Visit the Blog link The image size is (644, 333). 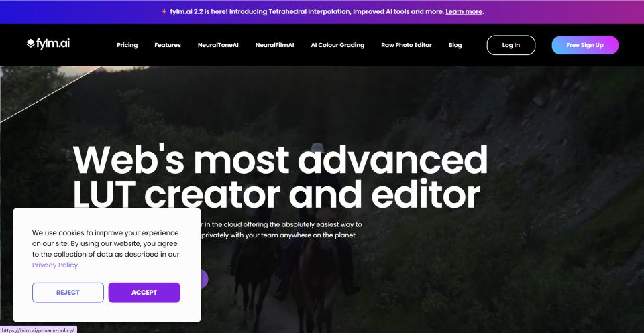click(x=455, y=45)
